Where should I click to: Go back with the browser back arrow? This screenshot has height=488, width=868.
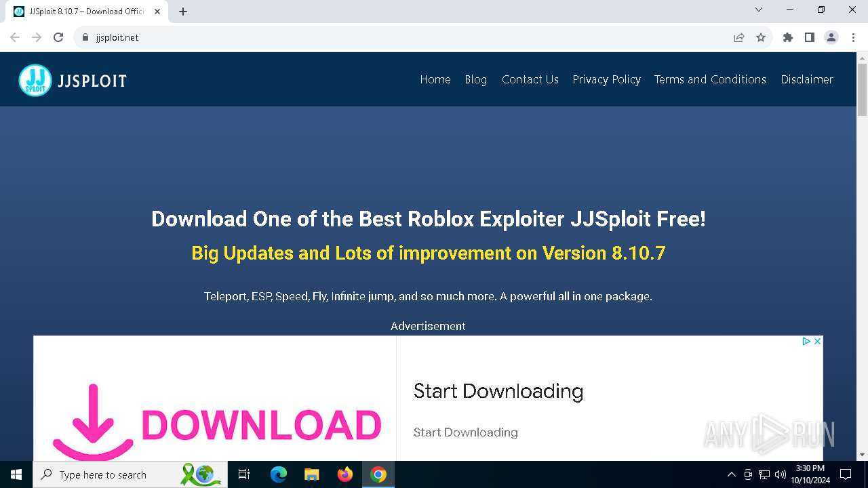[x=15, y=37]
